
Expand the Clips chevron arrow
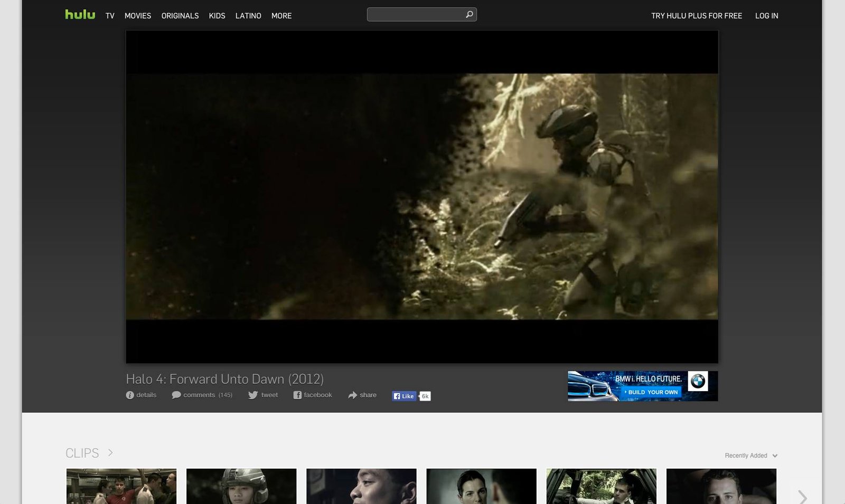tap(110, 452)
